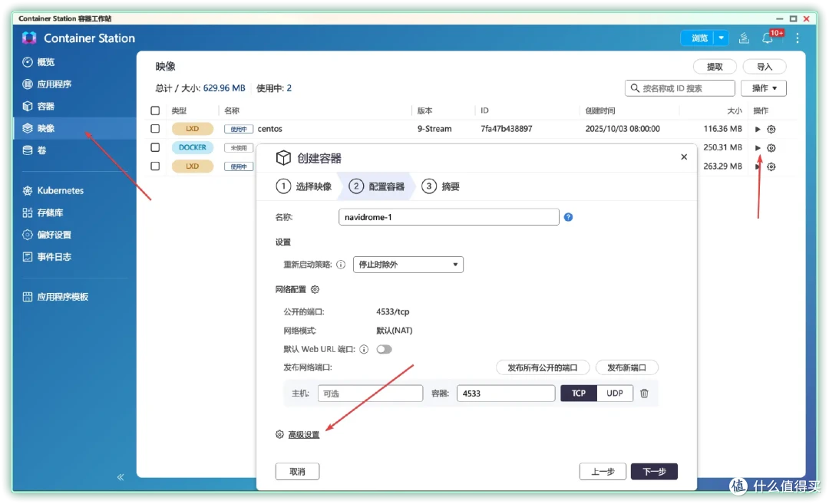
Task: Close the 创建容器 dialog
Action: 684,157
